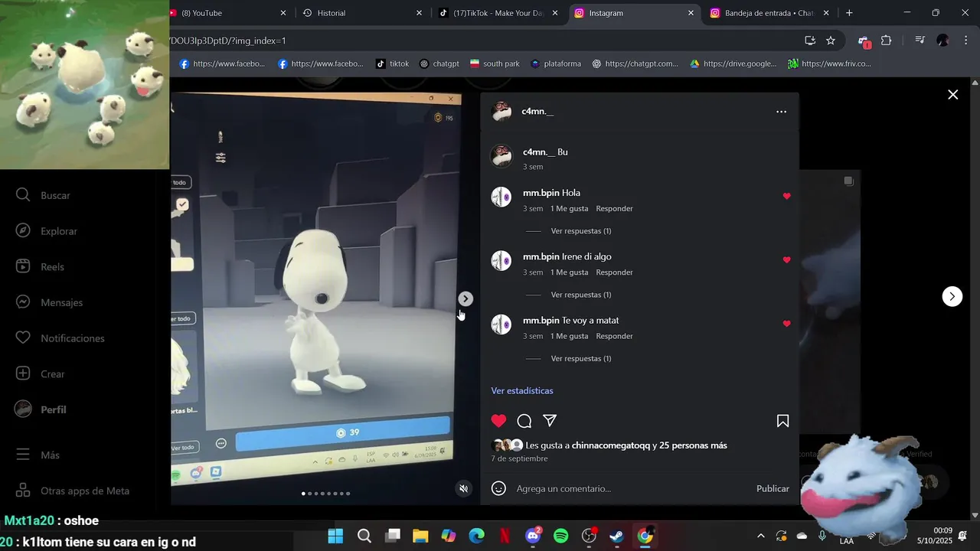This screenshot has height=551, width=980.
Task: Toggle microphone icon in system tray
Action: tap(822, 536)
